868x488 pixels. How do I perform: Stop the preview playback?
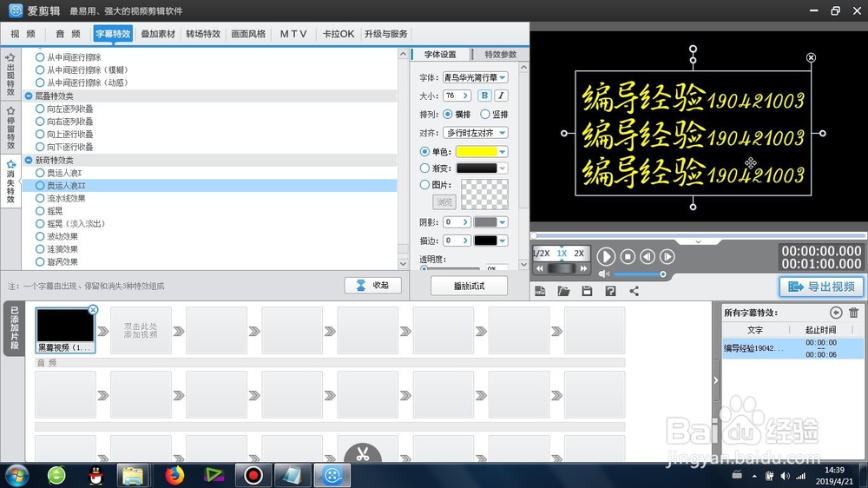tap(628, 256)
